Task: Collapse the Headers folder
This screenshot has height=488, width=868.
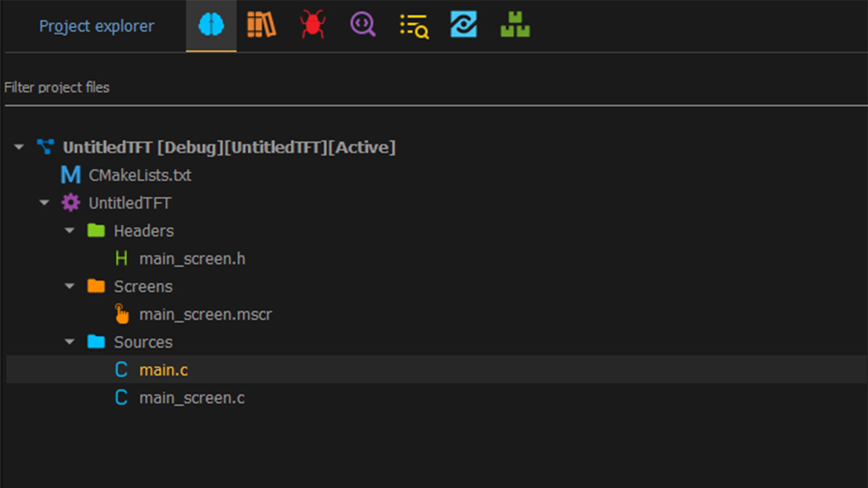Action: 70,230
